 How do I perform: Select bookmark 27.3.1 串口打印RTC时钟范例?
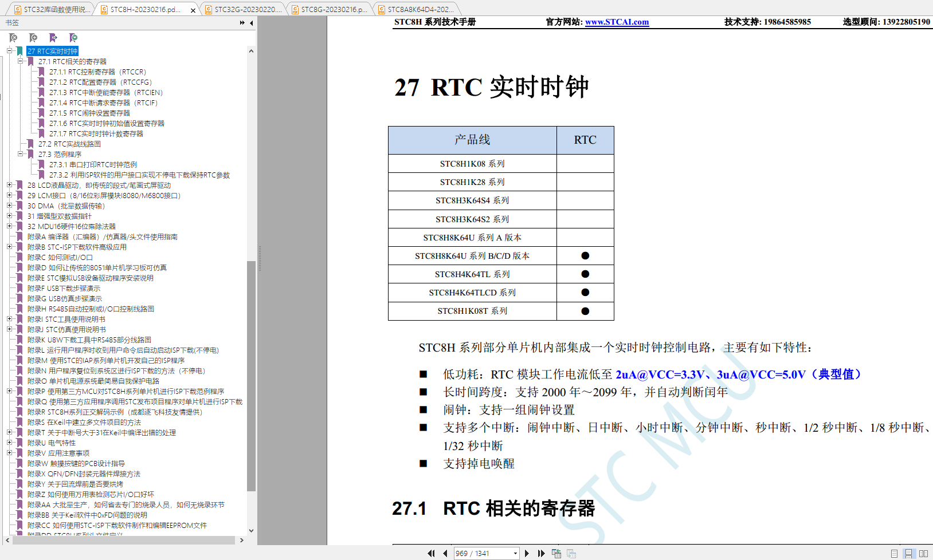tap(93, 164)
